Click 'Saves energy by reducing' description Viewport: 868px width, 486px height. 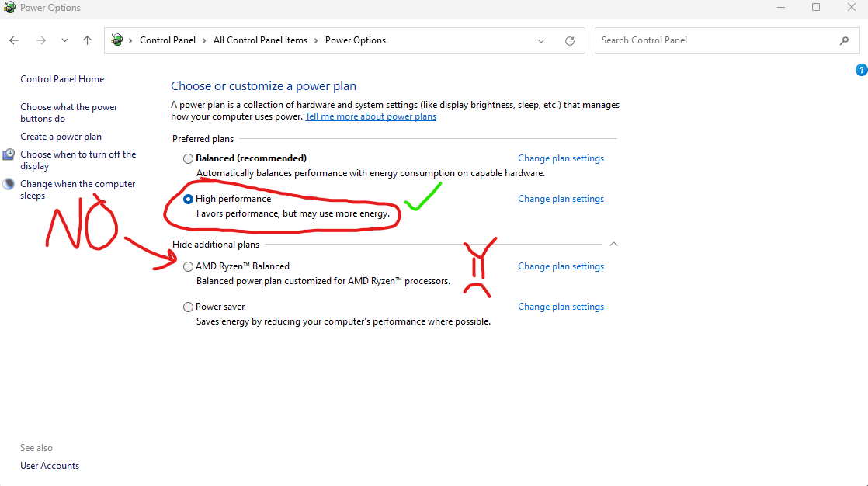[343, 321]
